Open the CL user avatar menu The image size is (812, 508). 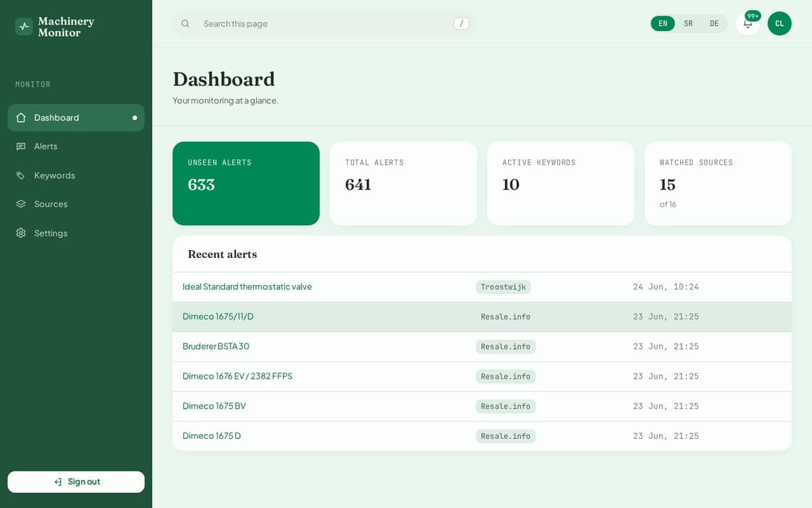(x=780, y=24)
